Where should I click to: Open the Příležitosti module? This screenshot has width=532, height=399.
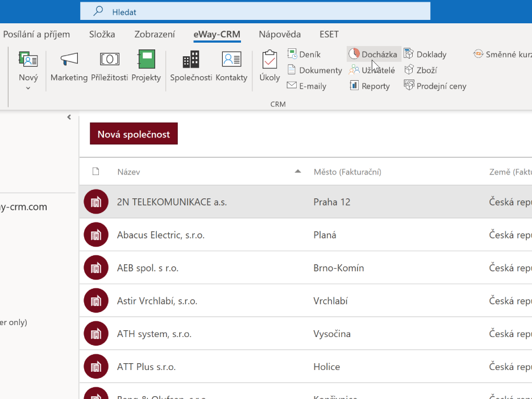point(110,67)
